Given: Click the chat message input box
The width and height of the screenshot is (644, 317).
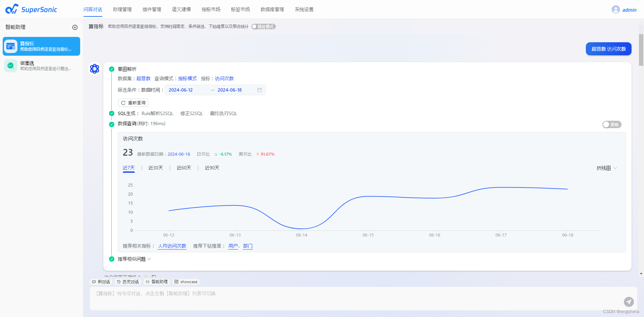Looking at the screenshot, I should coord(363,299).
